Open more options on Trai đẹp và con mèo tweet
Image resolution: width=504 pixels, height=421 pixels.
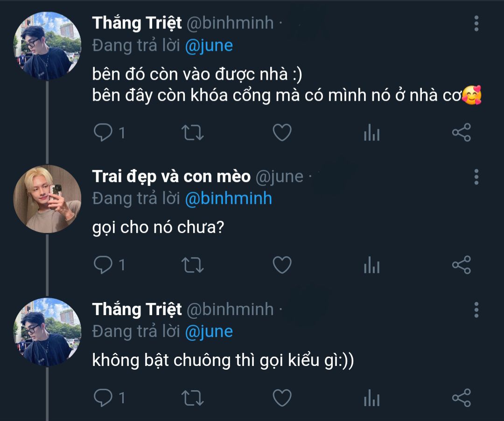click(x=476, y=177)
